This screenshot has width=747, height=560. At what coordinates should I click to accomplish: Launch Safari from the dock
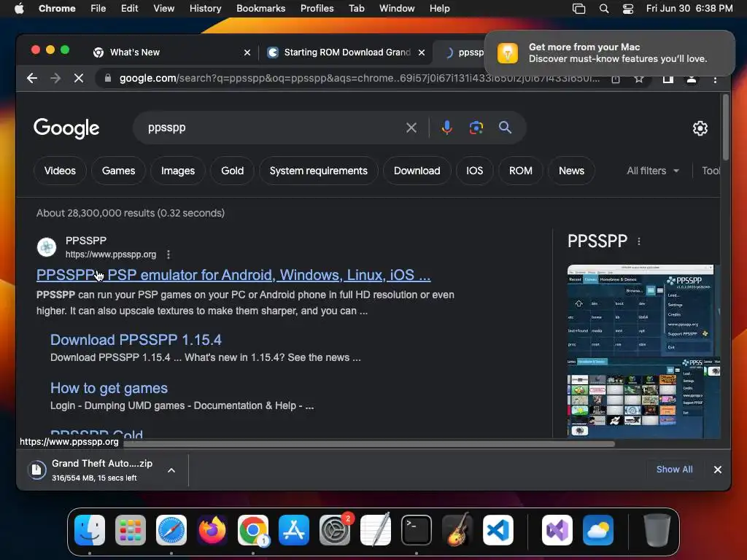[171, 530]
